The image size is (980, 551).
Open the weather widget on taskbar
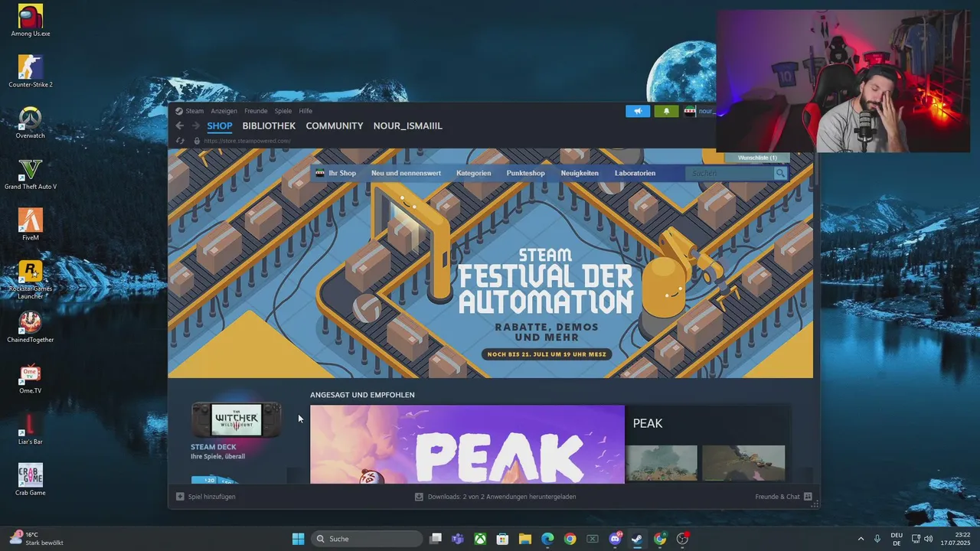(x=37, y=539)
